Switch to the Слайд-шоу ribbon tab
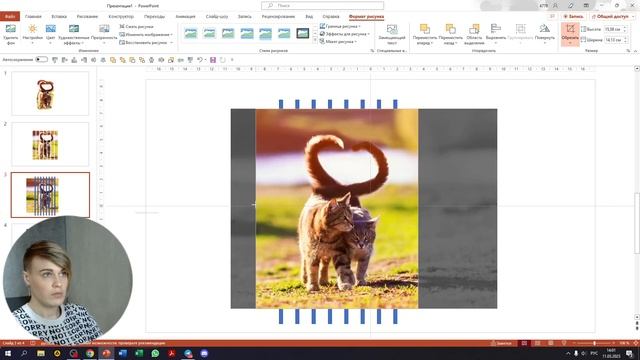The height and width of the screenshot is (360, 640). click(x=217, y=16)
